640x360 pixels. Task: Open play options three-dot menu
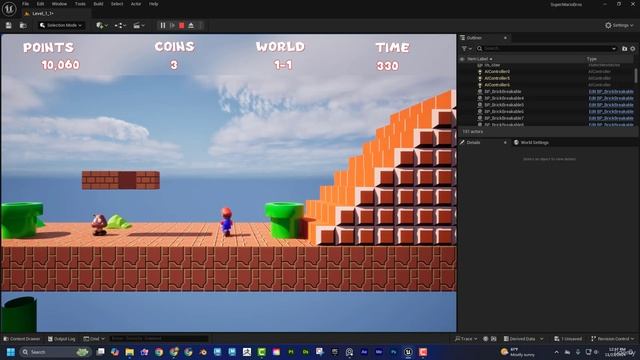tap(200, 25)
